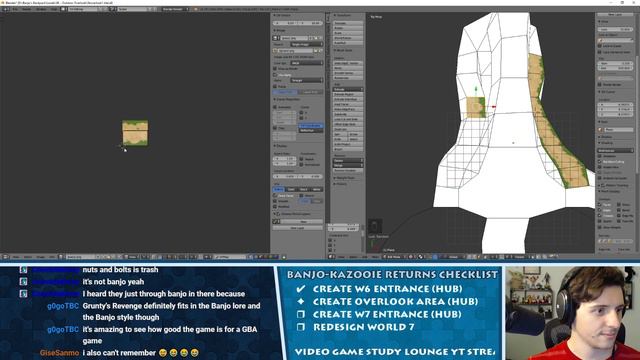
Task: Select the White UV edge draw type
Action: click(x=317, y=189)
